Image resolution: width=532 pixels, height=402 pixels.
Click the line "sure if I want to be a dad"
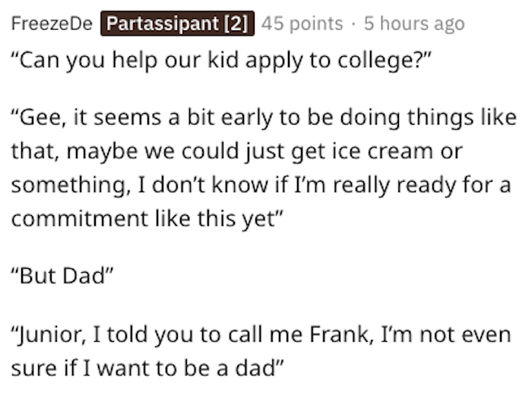147,368
